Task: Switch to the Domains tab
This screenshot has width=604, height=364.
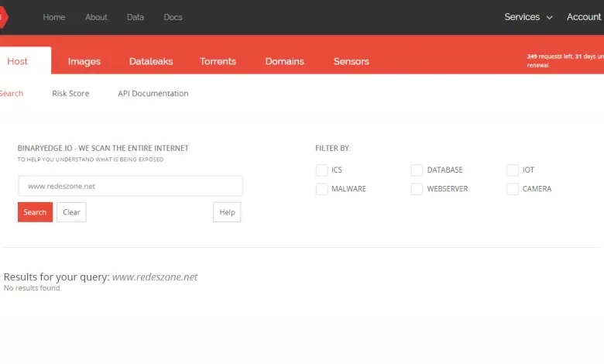Action: point(285,61)
